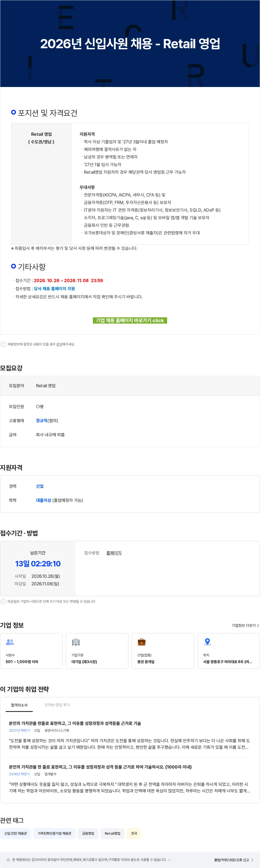Open the 2016년 하반기 essay with (1000자 이내)

100,767
